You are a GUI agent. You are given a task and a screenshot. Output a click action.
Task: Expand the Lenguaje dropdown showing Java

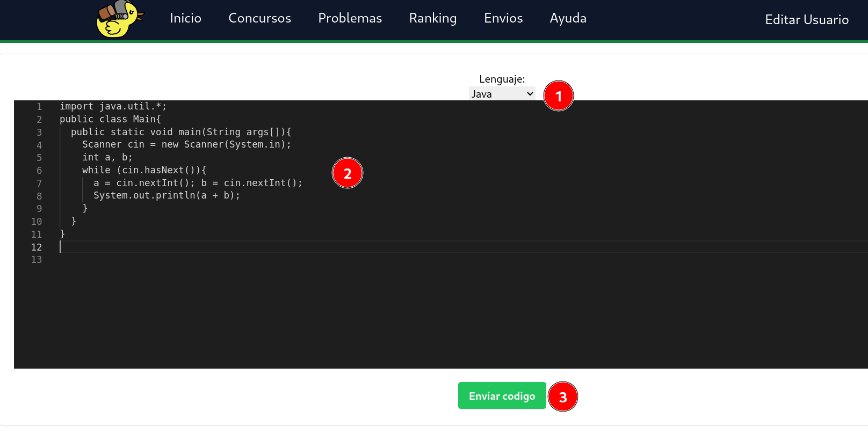502,94
